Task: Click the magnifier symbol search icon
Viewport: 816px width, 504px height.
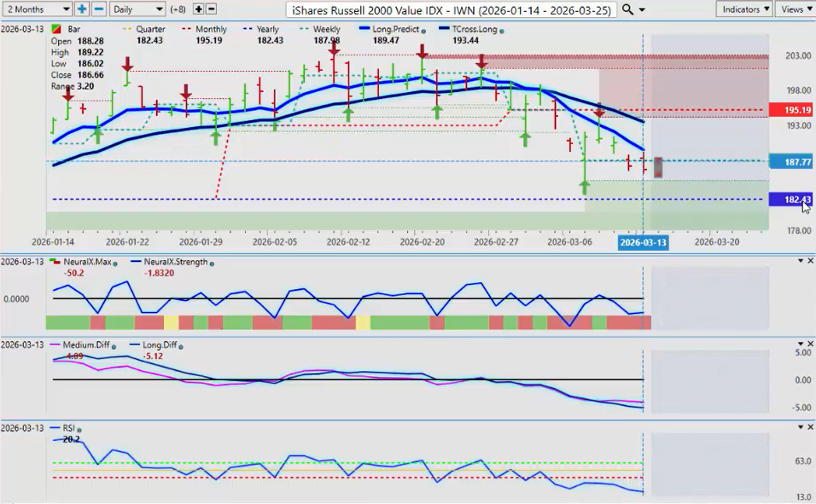Action: point(628,9)
